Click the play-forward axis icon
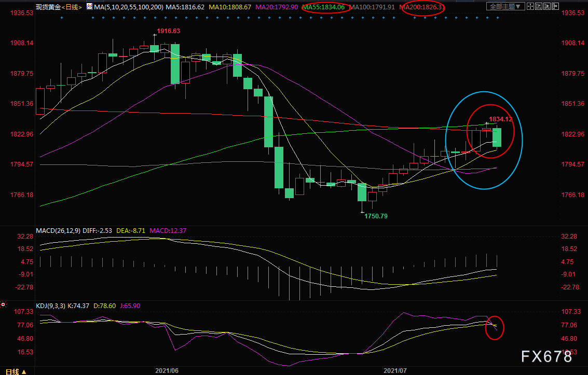The height and width of the screenshot is (375, 588). [547, 6]
